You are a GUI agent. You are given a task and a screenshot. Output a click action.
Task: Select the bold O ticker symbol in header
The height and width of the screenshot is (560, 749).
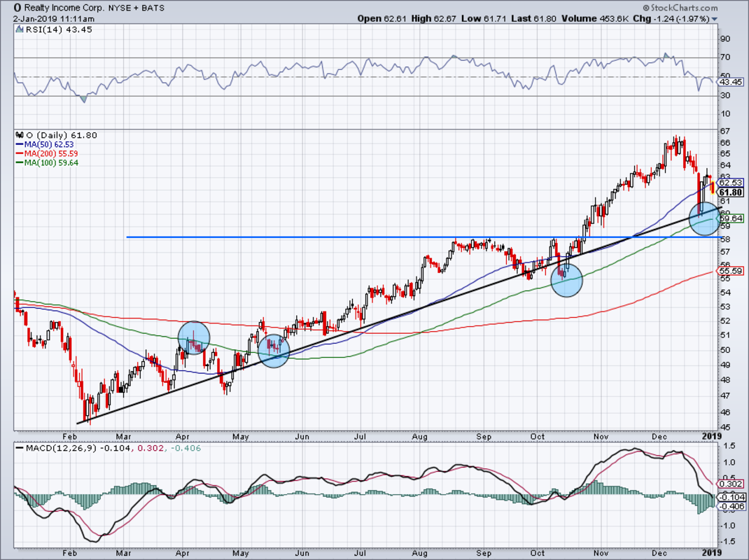pos(17,8)
